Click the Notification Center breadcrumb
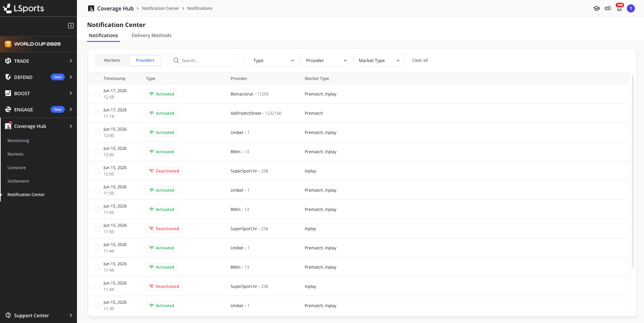 (x=160, y=8)
